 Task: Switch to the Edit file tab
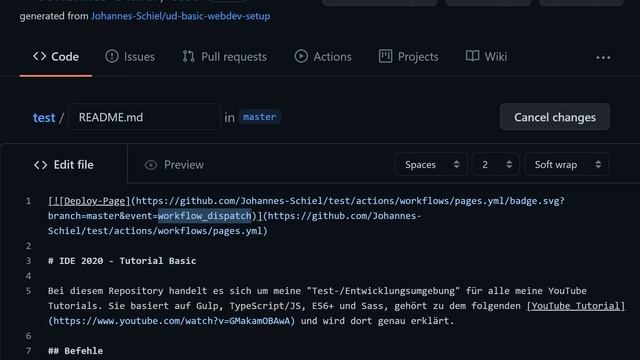tap(64, 165)
